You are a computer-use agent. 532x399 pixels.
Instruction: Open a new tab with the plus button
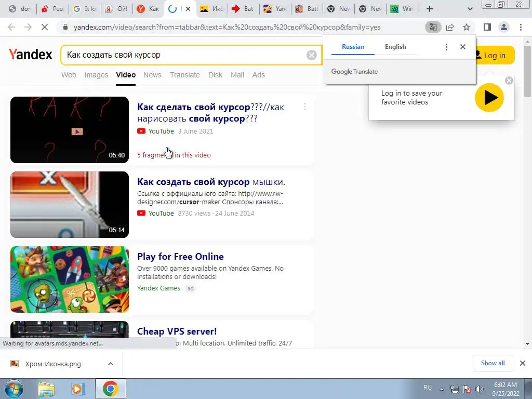coord(430,9)
